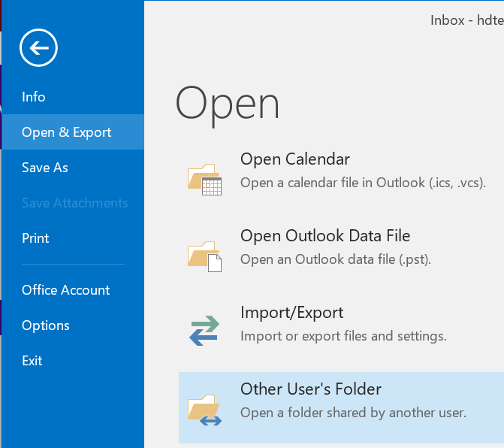Click the greyed Save Attachments entry
This screenshot has height=448, width=504.
(73, 203)
